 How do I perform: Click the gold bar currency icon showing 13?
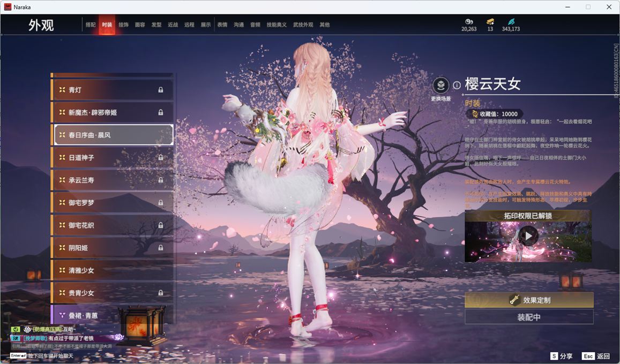490,21
